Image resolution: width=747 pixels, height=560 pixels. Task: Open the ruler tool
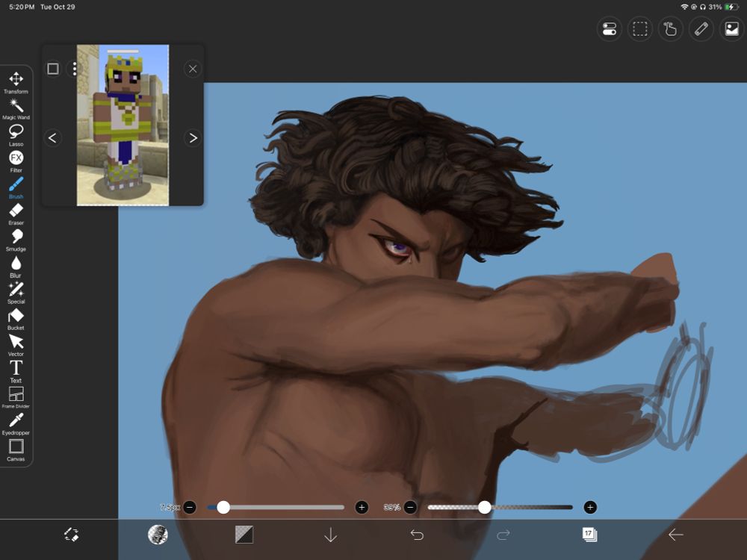coord(701,29)
